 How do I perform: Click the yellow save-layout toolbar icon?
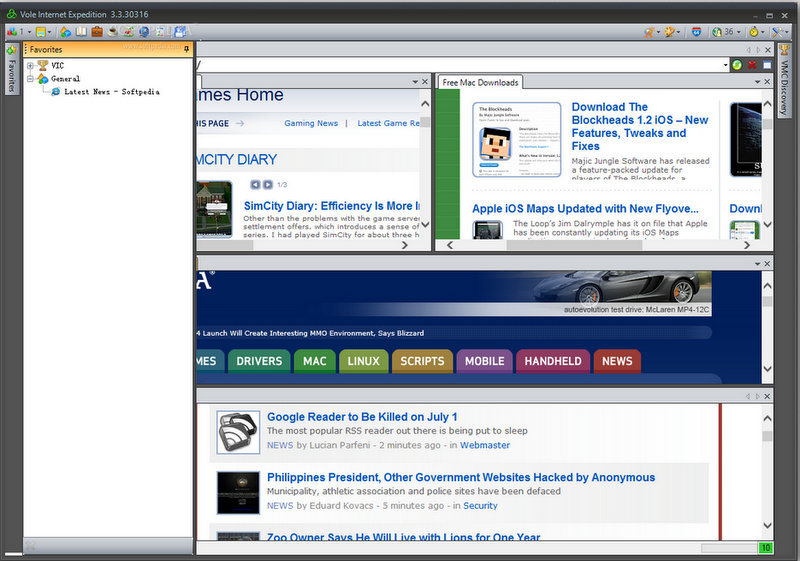click(x=40, y=32)
